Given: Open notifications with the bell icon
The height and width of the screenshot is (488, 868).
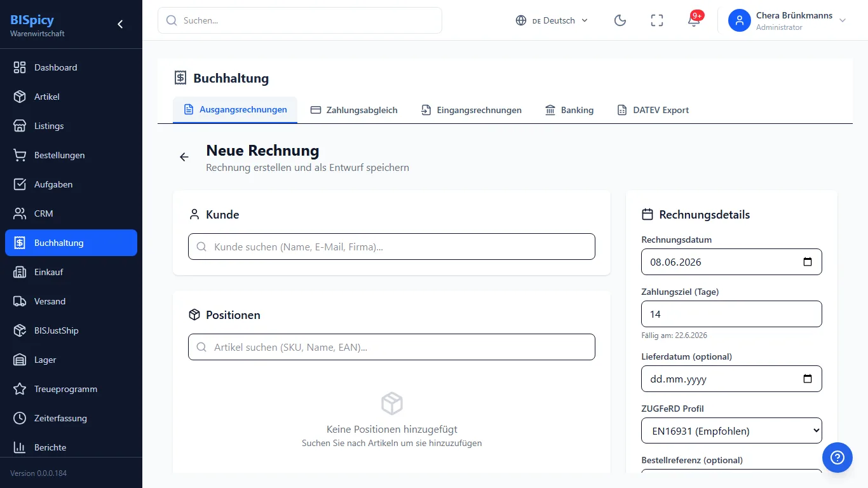Looking at the screenshot, I should [694, 20].
